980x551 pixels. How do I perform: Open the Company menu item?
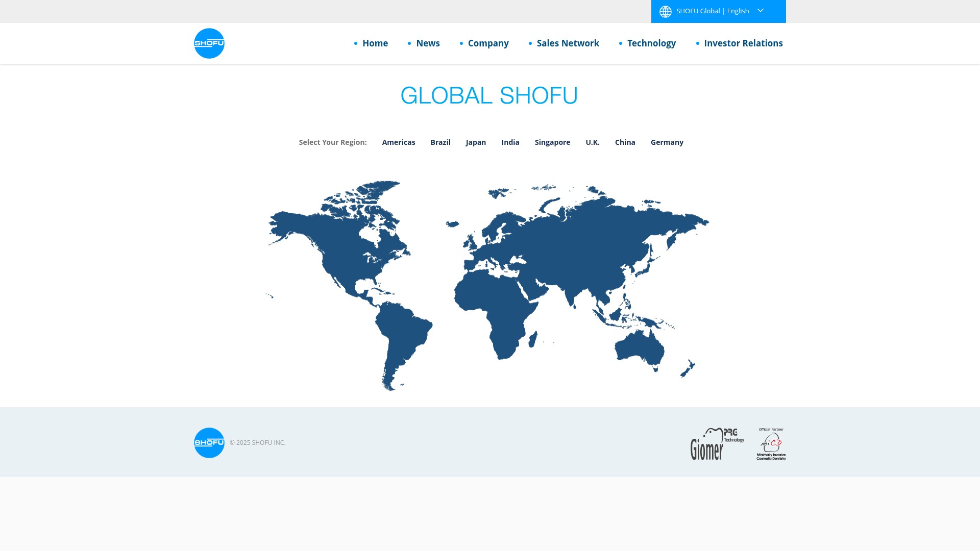tap(488, 43)
